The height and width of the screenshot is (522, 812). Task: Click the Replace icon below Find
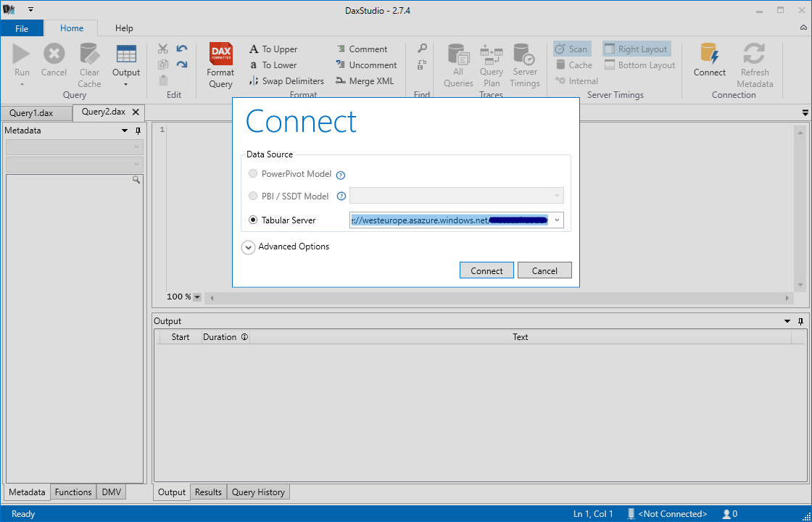(422, 65)
